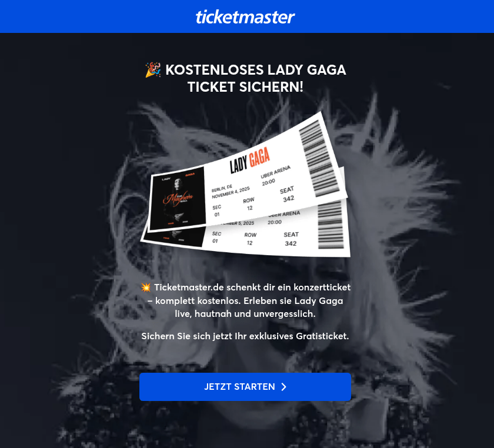
Task: Click the 20:00 time on back ticket
Action: click(275, 222)
